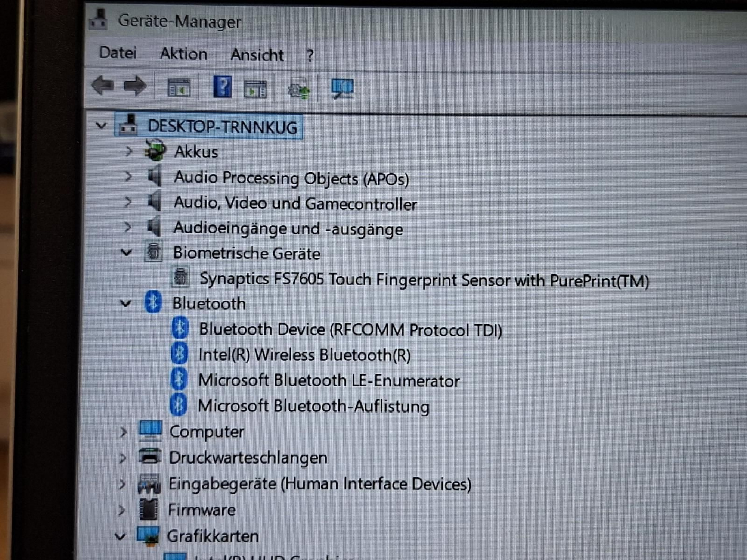Select Microsoft Bluetooth LE-Enumerator entry
This screenshot has width=747, height=560.
329,380
